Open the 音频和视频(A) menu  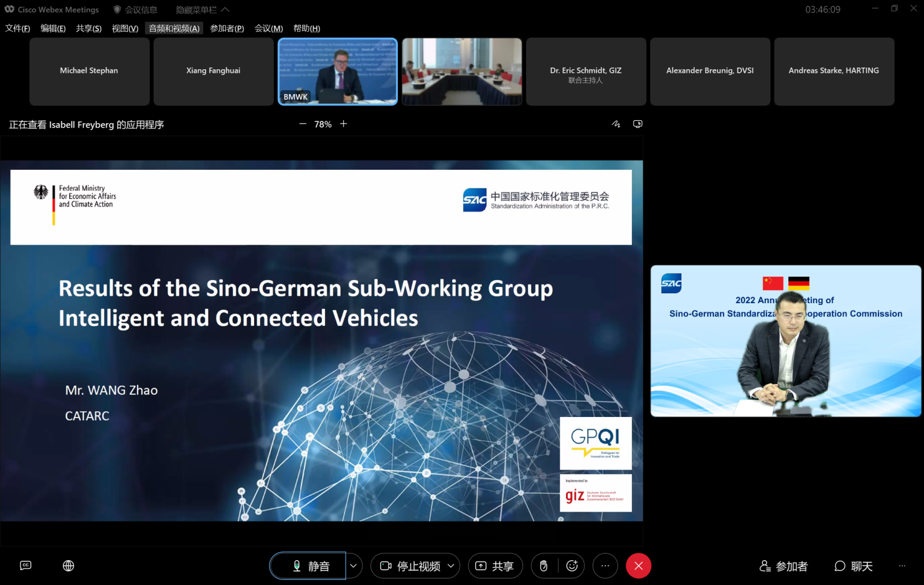coord(174,28)
